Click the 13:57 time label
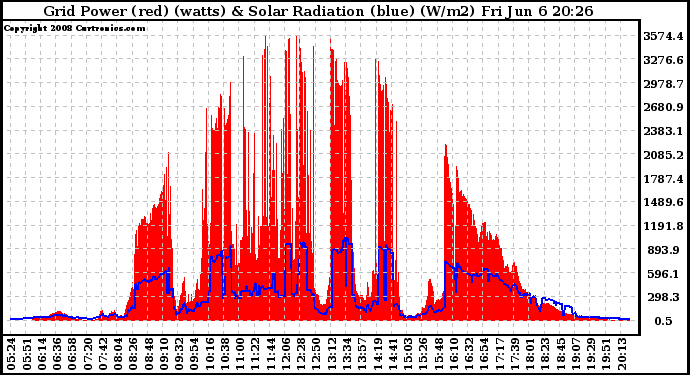Screen dimensions: 690x375 tap(362, 354)
